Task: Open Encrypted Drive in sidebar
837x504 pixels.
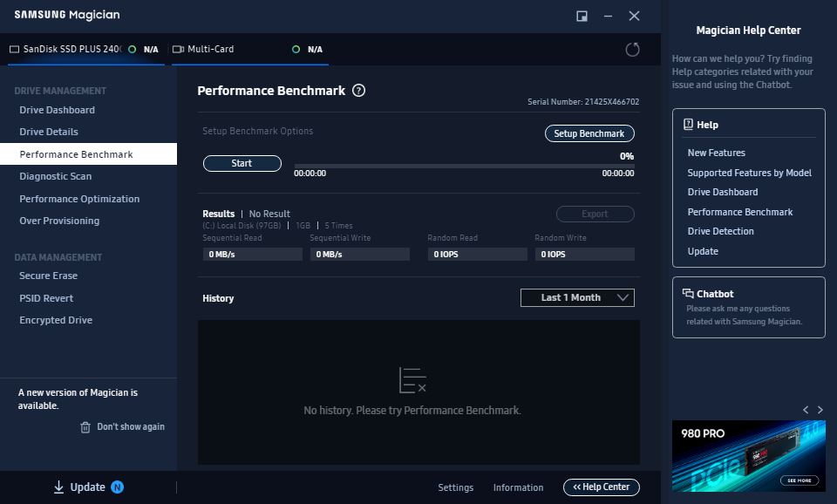Action: coord(56,320)
